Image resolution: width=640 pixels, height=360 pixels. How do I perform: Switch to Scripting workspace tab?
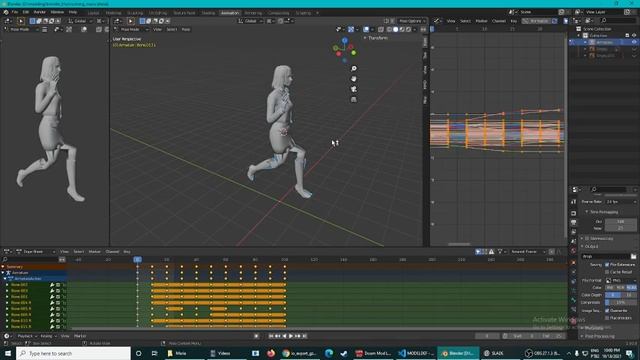pos(303,13)
